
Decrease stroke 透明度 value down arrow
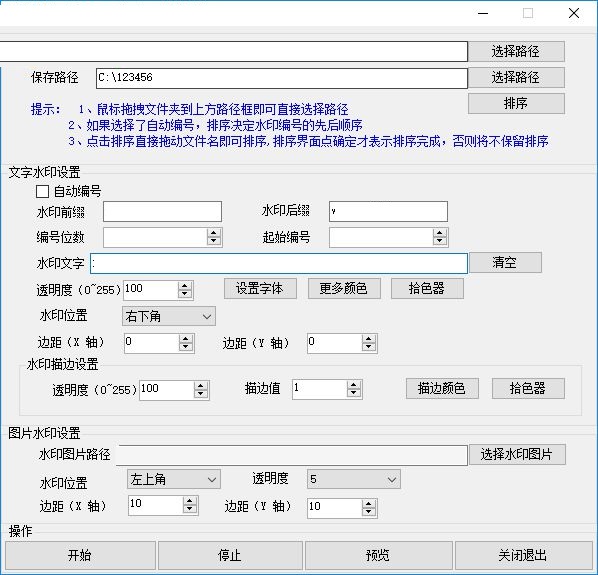pyautogui.click(x=201, y=394)
